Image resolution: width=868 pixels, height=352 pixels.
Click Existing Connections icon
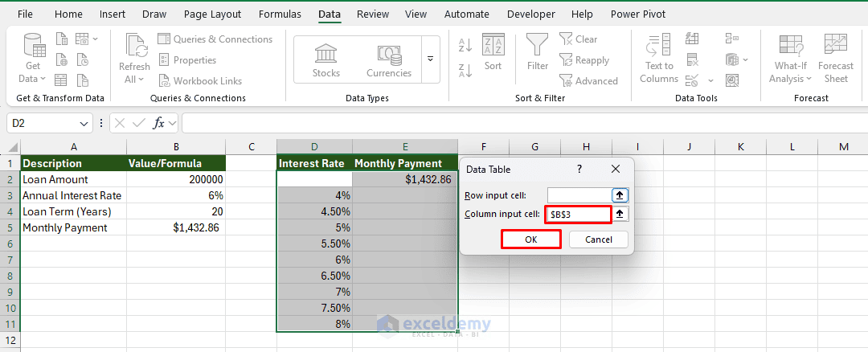pos(82,80)
